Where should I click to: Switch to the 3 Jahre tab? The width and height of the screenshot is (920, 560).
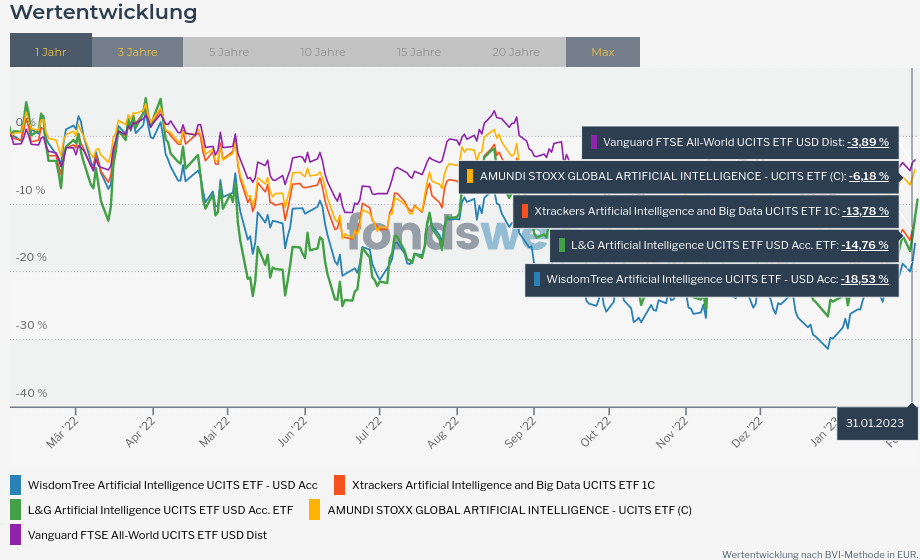coord(137,52)
